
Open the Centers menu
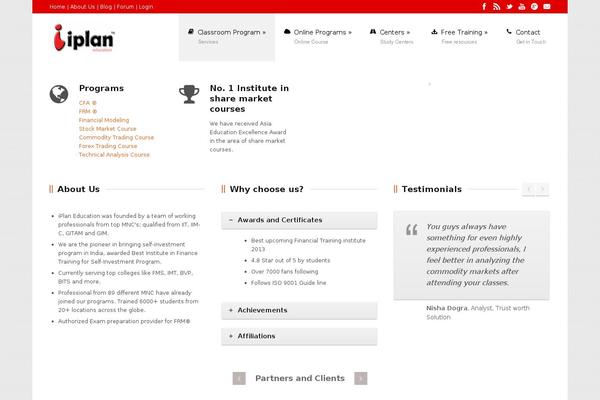[391, 36]
